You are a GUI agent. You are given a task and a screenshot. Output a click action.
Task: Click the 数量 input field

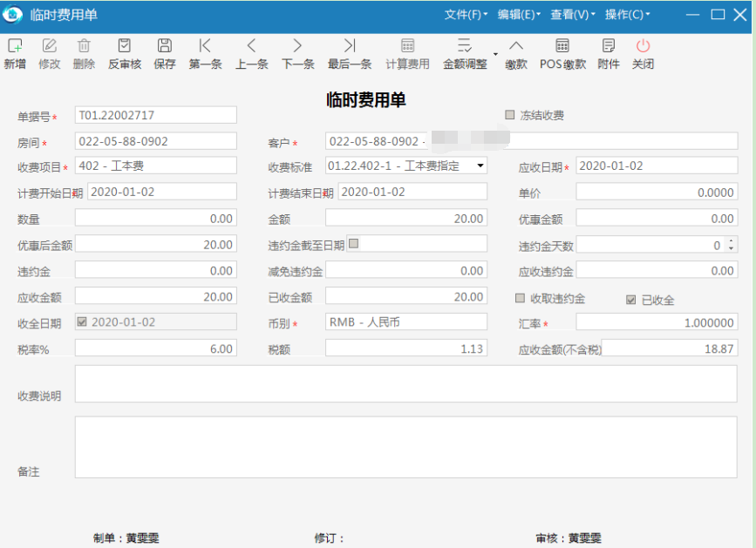point(156,218)
